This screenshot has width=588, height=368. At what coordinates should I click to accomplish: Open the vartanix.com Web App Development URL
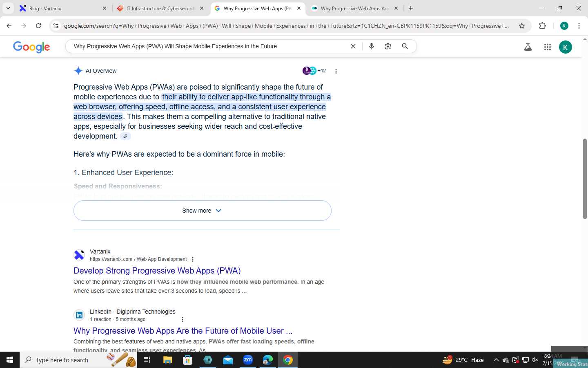click(138, 259)
